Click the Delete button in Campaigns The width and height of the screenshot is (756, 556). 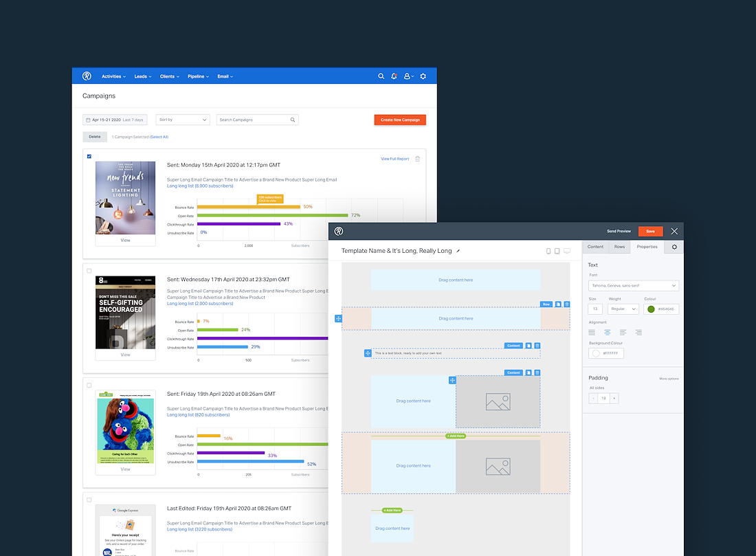(95, 137)
